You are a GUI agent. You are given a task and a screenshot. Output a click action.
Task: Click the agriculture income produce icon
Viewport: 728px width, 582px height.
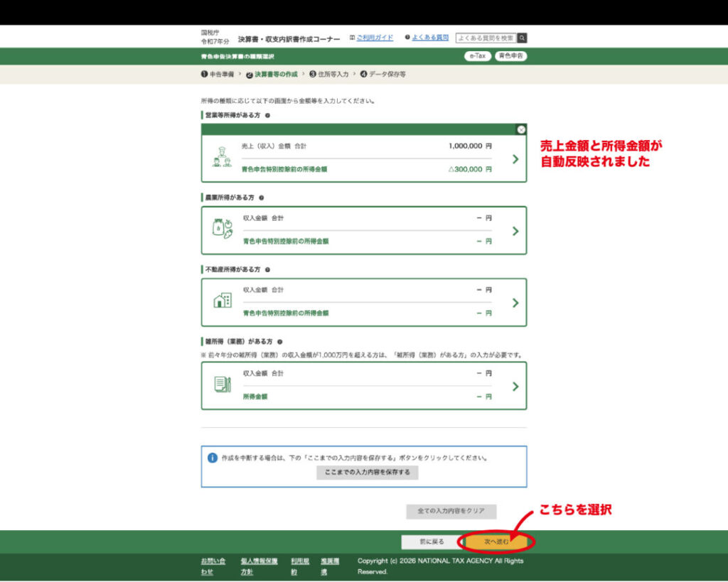223,229
